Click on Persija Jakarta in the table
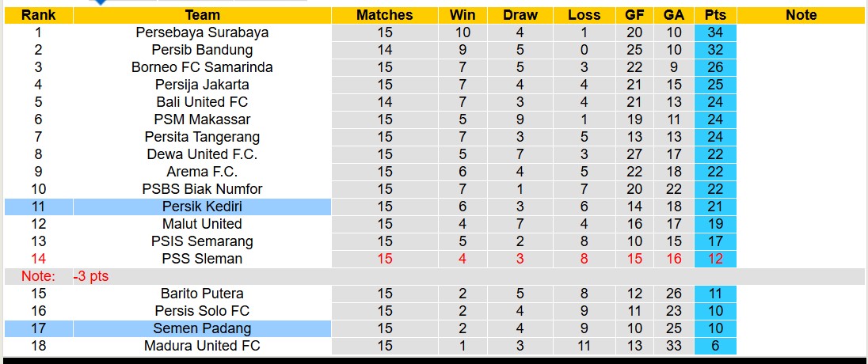Image resolution: width=868 pixels, height=364 pixels. click(202, 85)
